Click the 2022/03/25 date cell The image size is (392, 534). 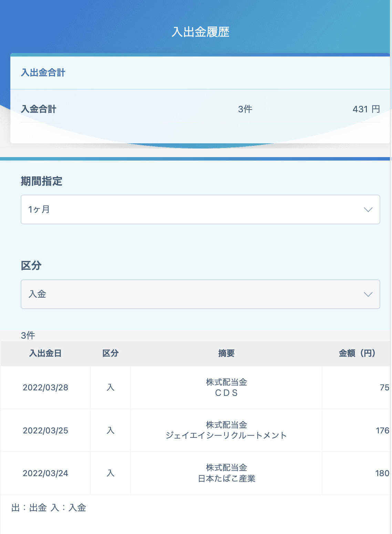[45, 430]
